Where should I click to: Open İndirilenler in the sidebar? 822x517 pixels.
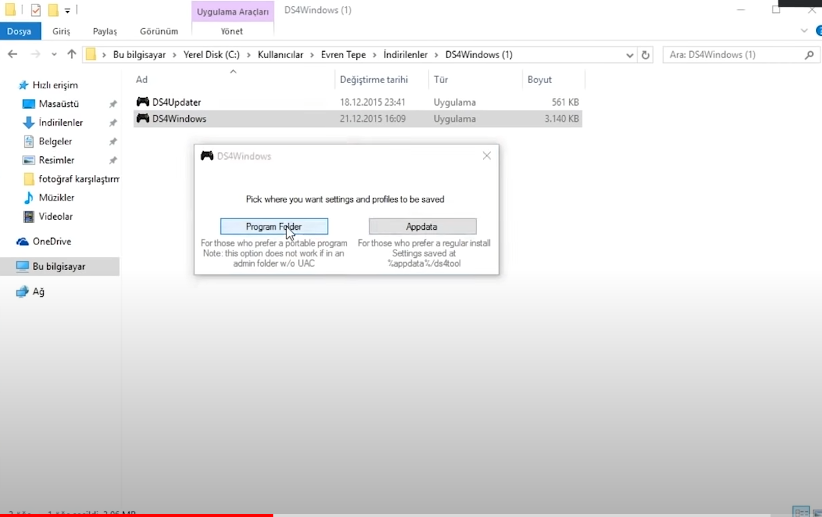coord(61,123)
